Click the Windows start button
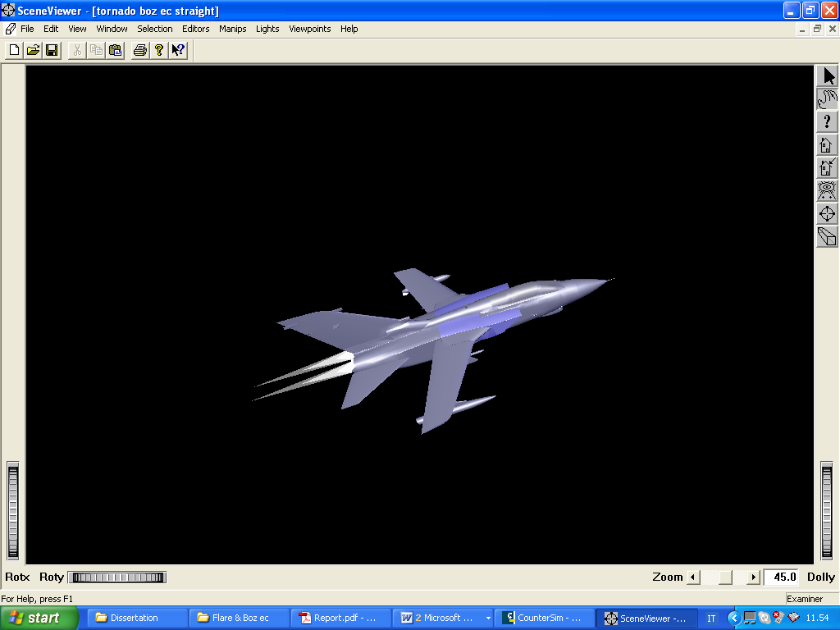 pyautogui.click(x=39, y=618)
